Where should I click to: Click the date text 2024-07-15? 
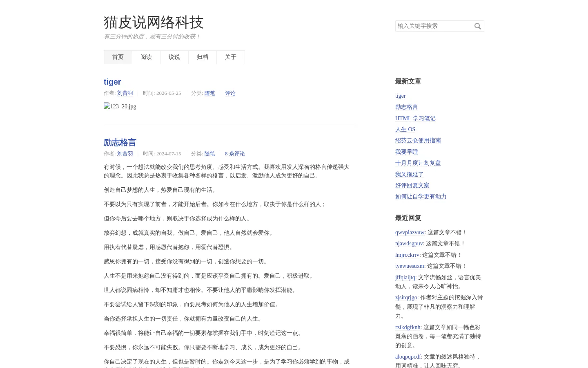tap(169, 154)
